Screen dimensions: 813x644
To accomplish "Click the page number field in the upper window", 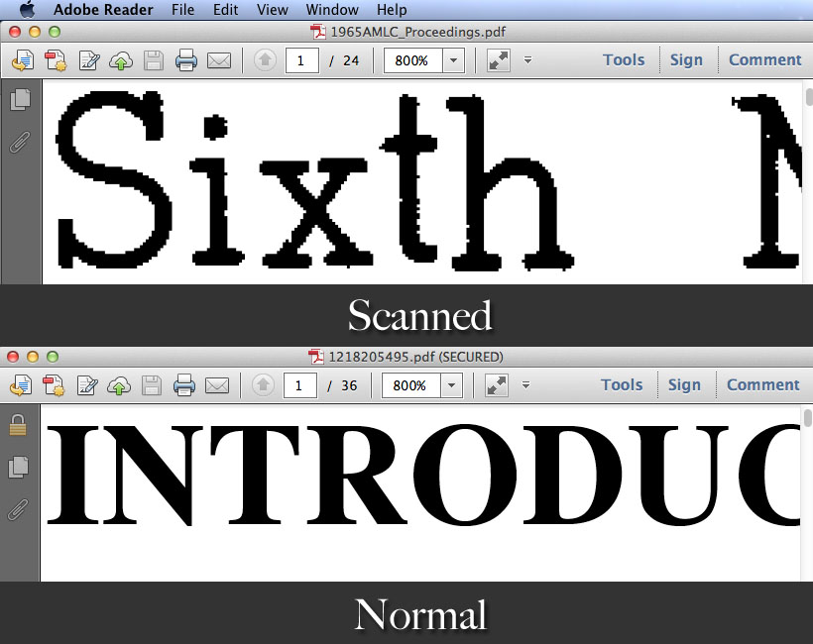I will [302, 60].
